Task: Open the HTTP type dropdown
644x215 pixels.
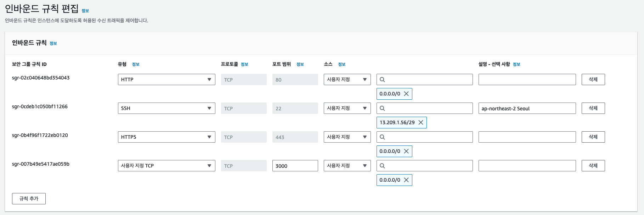Action: click(166, 79)
